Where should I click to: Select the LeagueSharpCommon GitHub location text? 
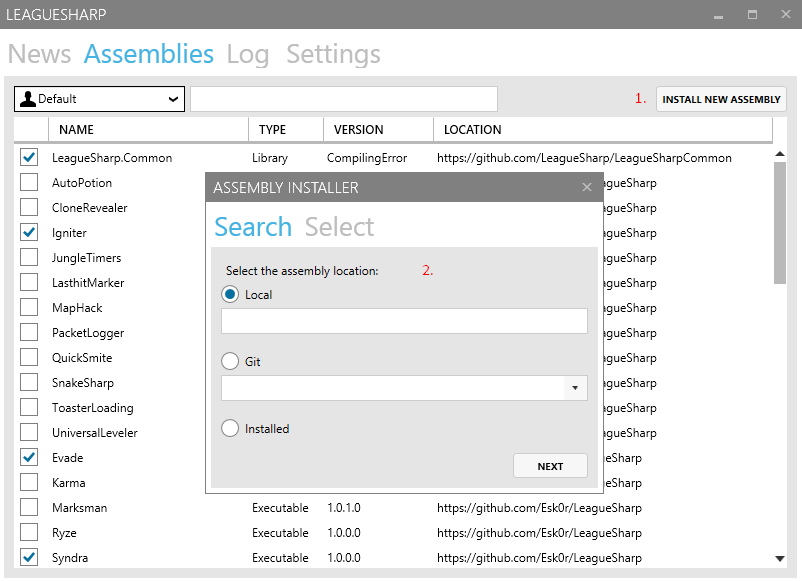tap(584, 158)
